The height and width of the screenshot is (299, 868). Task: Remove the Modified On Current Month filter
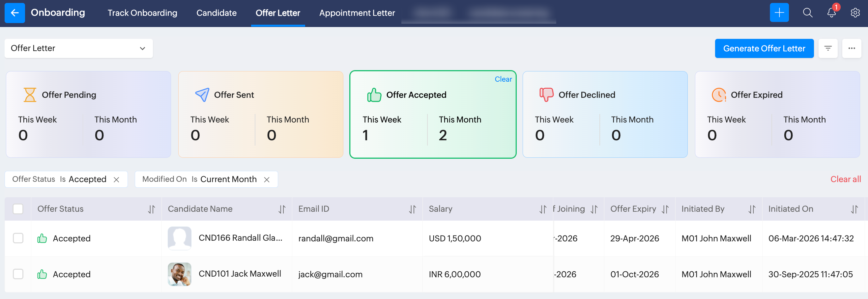(x=267, y=180)
